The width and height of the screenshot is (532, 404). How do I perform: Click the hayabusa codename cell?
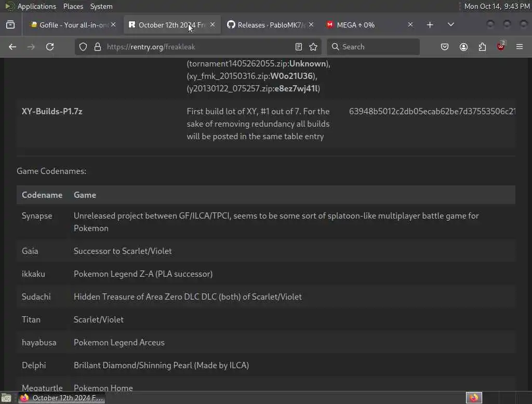pos(39,343)
